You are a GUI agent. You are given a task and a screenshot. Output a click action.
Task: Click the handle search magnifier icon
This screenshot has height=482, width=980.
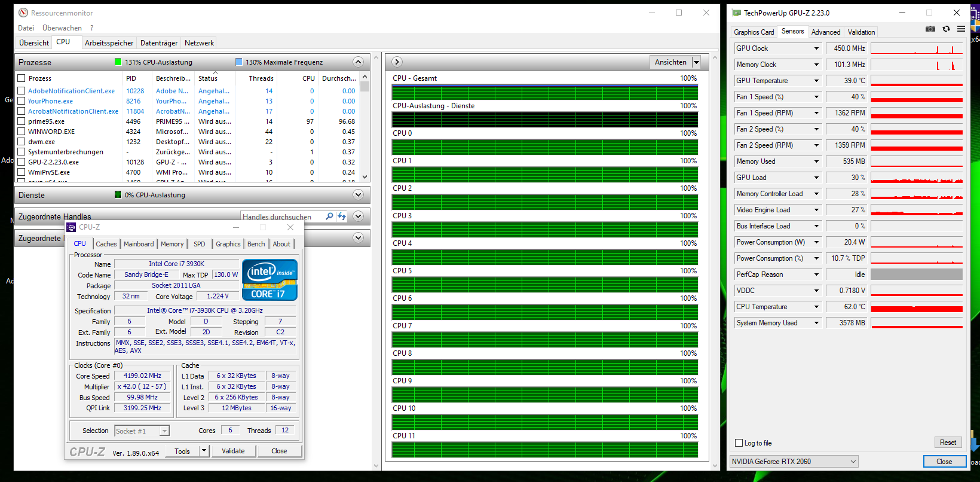[x=329, y=216]
